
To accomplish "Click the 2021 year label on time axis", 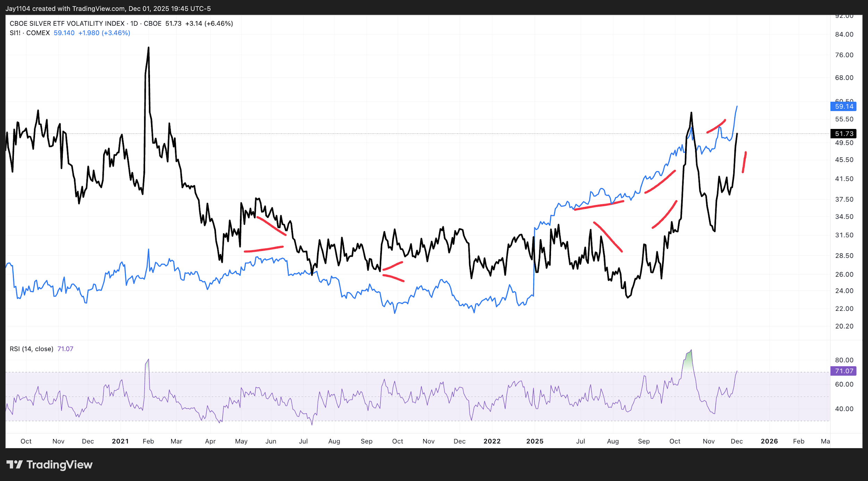I will (x=120, y=441).
